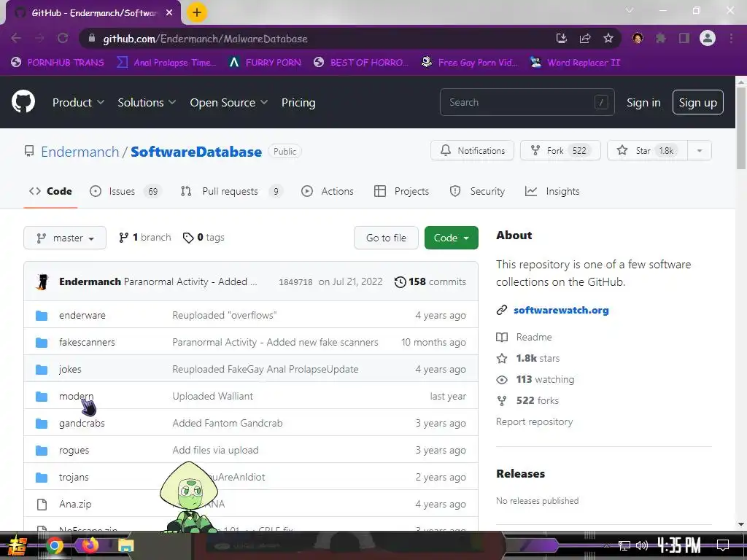Open the Ana.zip file

click(75, 504)
